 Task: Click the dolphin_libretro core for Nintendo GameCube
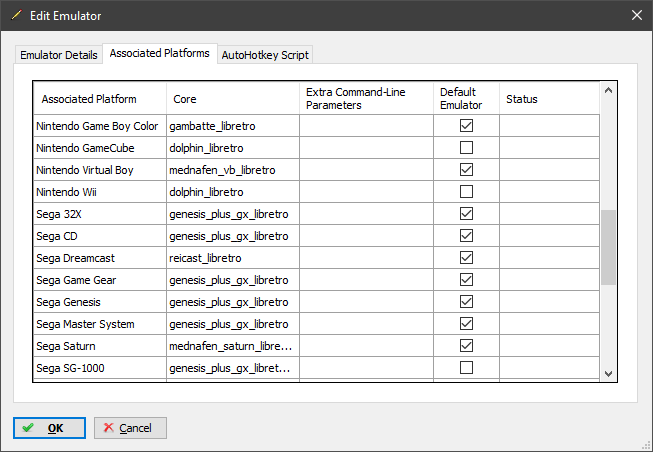click(233, 148)
